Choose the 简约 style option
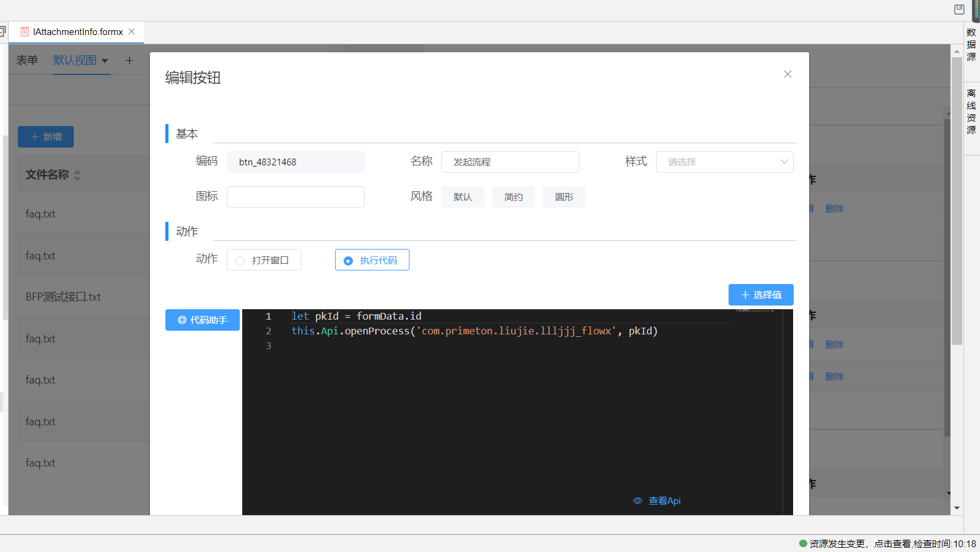Image resolution: width=980 pixels, height=552 pixels. 513,197
